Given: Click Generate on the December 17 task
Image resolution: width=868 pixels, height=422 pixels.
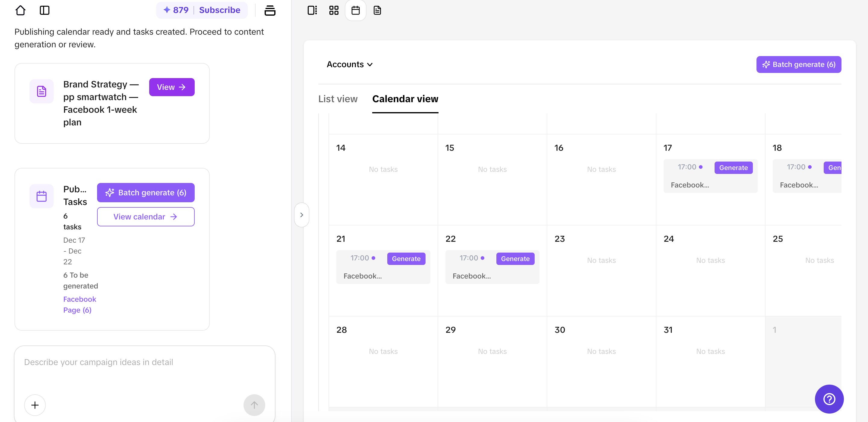Looking at the screenshot, I should pos(733,168).
